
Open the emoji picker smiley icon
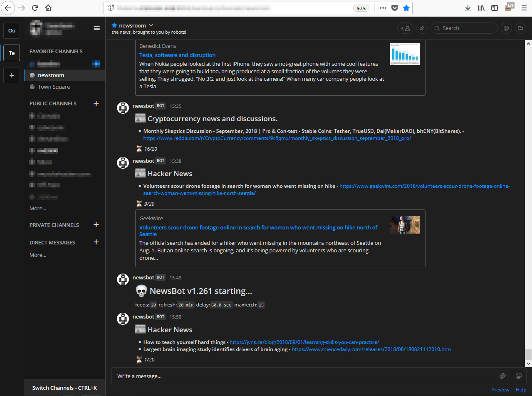coord(518,376)
